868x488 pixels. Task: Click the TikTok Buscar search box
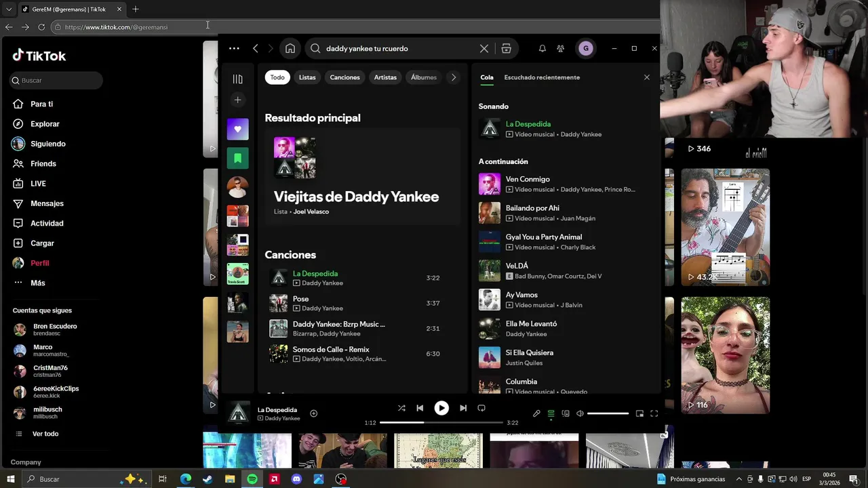coord(56,80)
